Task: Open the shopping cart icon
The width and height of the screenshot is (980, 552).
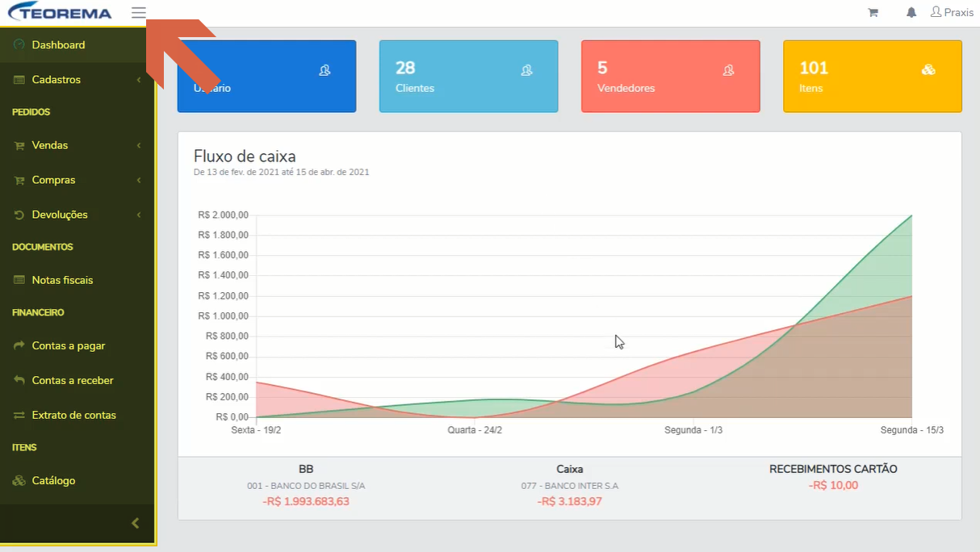Action: tap(873, 13)
